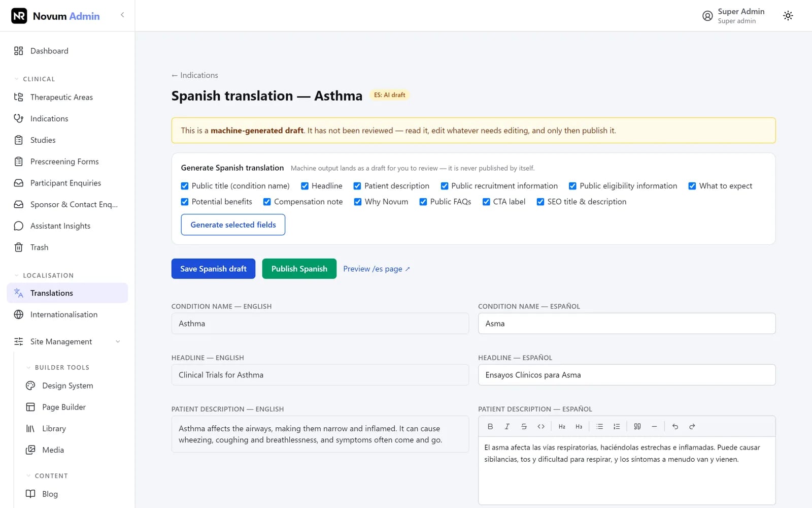Apply italic formatting in the editor toolbar
The image size is (812, 508).
[507, 427]
